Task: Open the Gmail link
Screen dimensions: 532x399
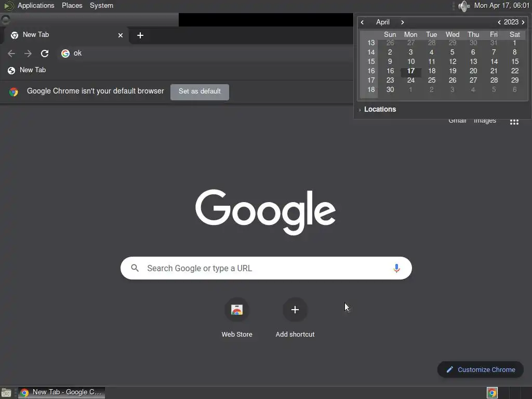Action: pos(457,121)
